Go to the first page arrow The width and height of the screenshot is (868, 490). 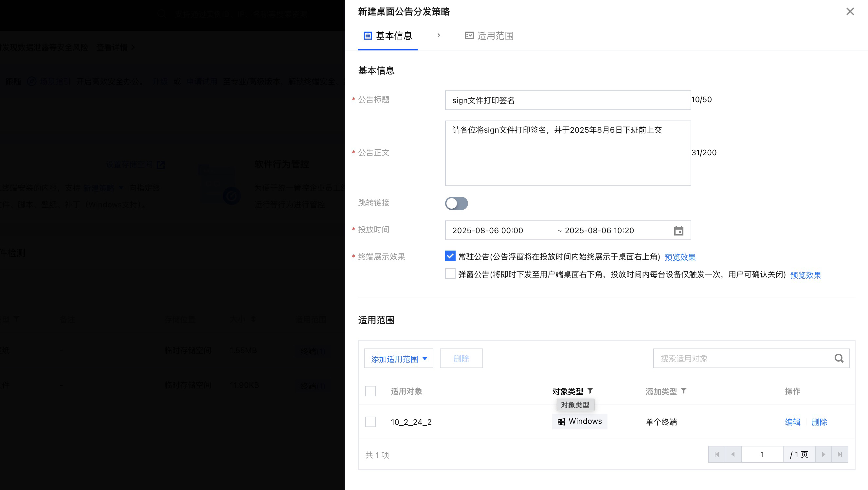(717, 455)
